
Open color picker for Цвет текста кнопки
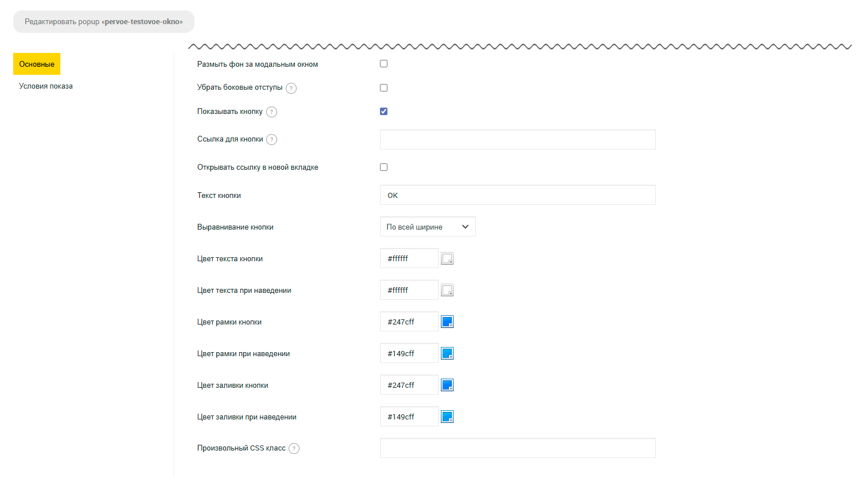447,259
